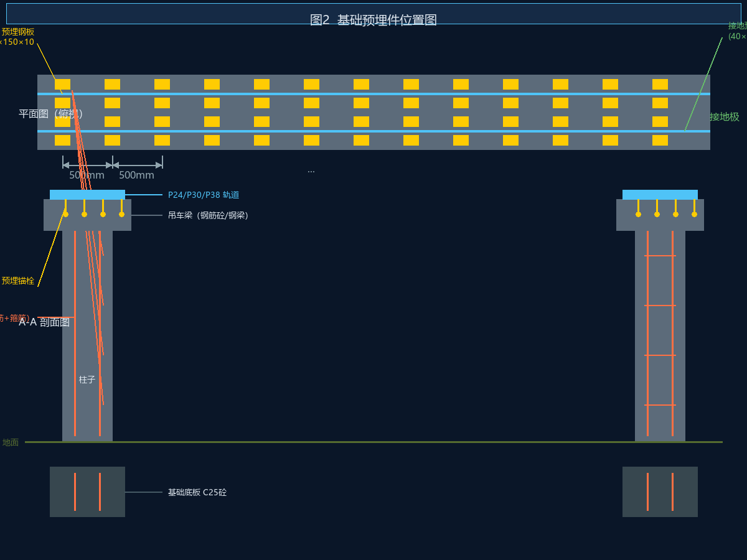Click the P24/P30/P38 轨道 label
This screenshot has width=747, height=560.
(204, 195)
